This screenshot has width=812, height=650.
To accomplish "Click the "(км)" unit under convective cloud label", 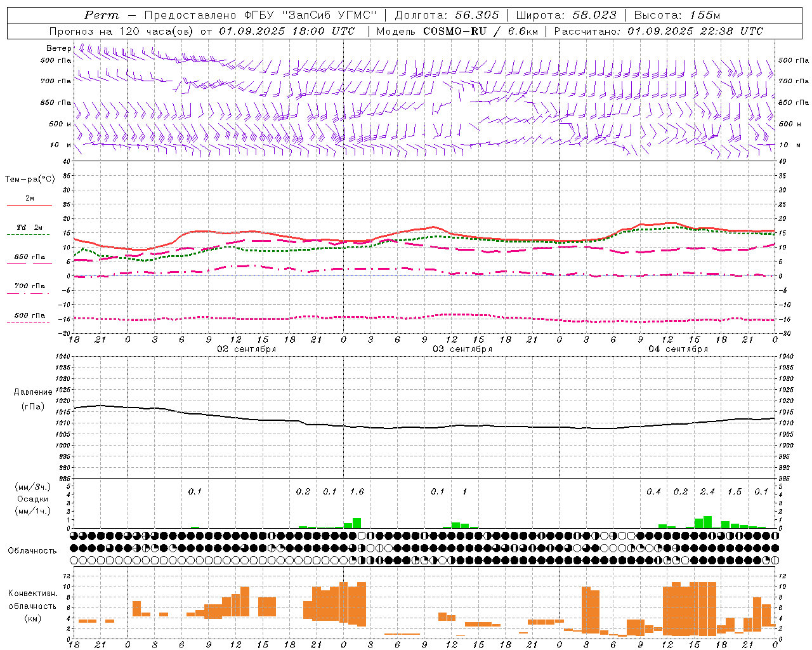I will (32, 618).
